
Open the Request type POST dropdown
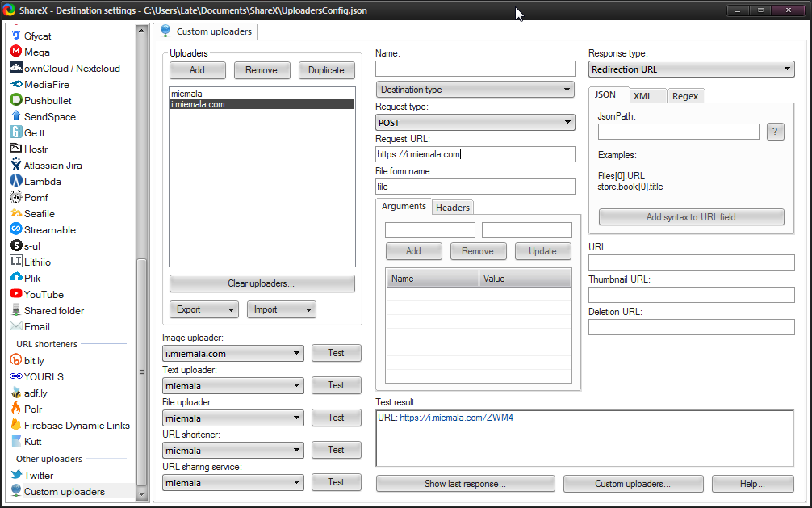475,123
